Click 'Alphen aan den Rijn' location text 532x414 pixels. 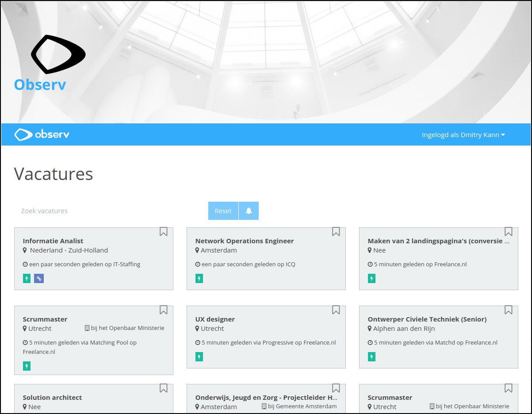404,329
